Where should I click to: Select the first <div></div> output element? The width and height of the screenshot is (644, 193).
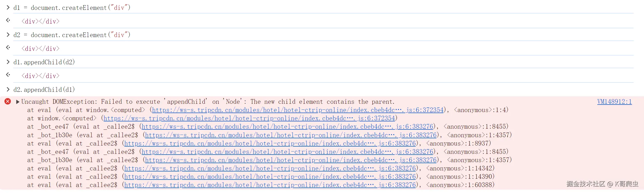pyautogui.click(x=40, y=22)
